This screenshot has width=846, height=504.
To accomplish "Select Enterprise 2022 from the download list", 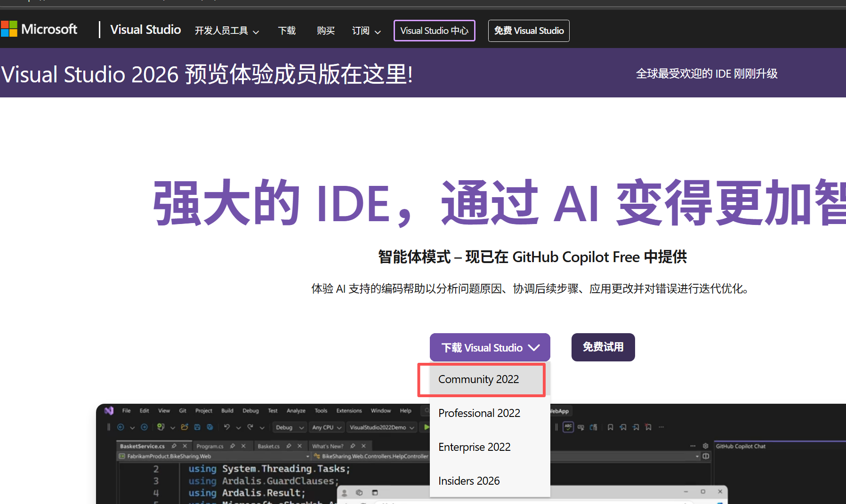I will [x=490, y=447].
